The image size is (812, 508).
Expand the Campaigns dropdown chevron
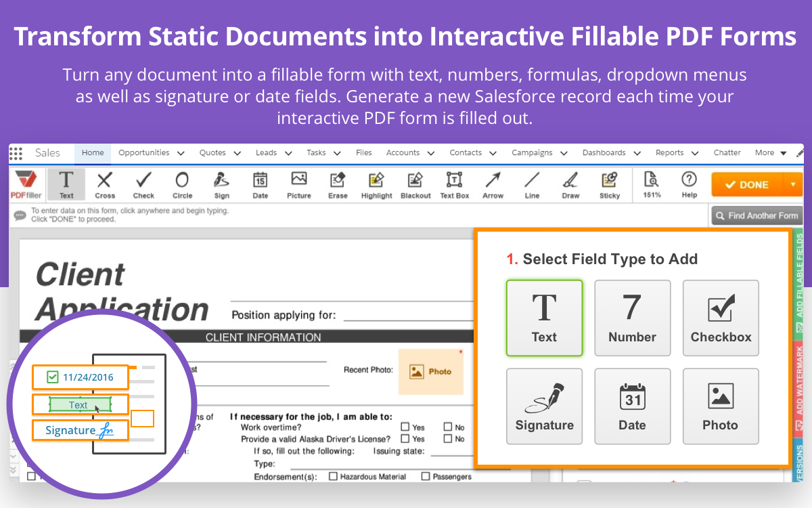tap(564, 154)
